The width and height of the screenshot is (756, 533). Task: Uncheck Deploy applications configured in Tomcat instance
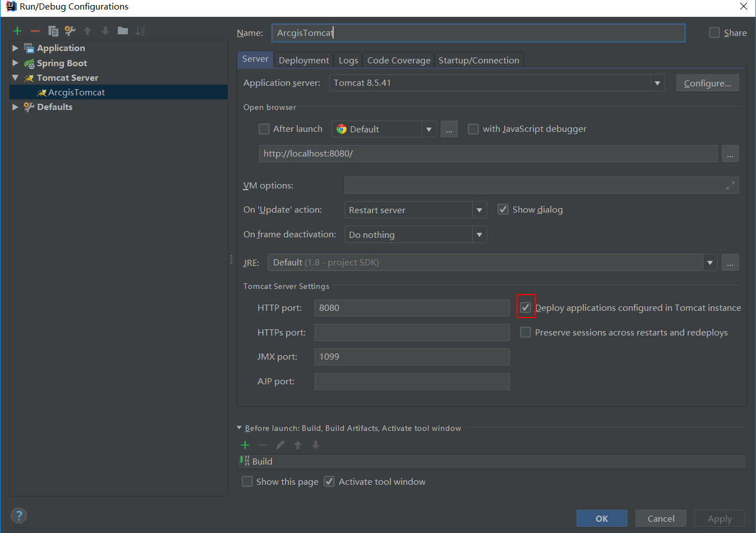tap(525, 307)
